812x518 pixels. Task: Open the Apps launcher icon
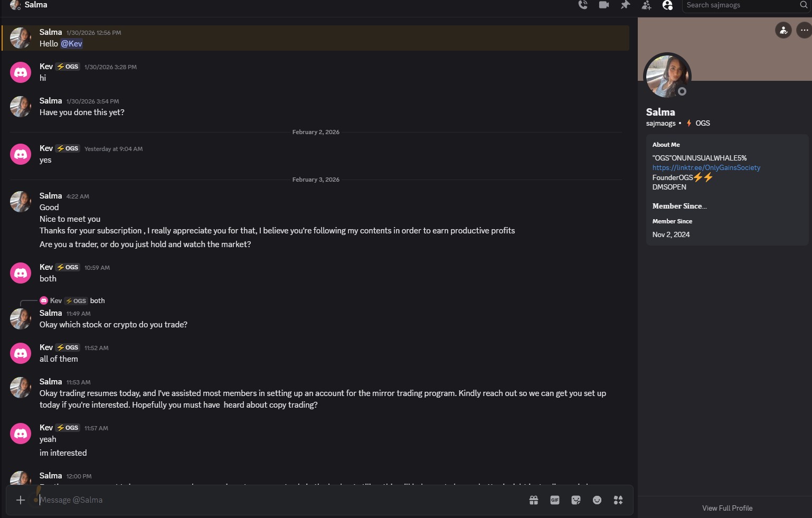point(618,500)
